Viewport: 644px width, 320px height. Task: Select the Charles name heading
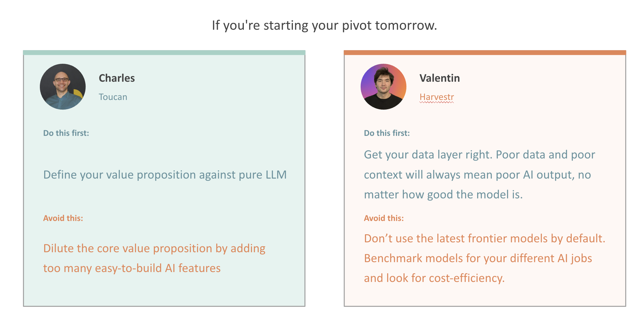[117, 78]
